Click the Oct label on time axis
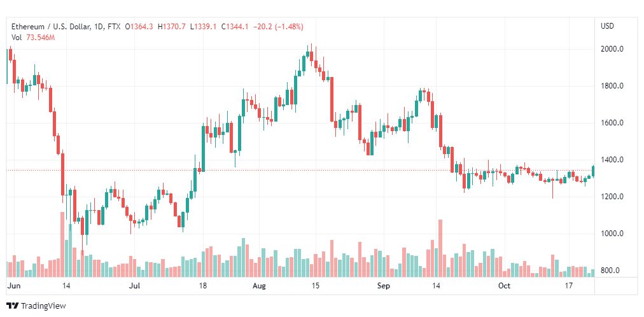Screen dimensions: 644x317 tap(504, 286)
